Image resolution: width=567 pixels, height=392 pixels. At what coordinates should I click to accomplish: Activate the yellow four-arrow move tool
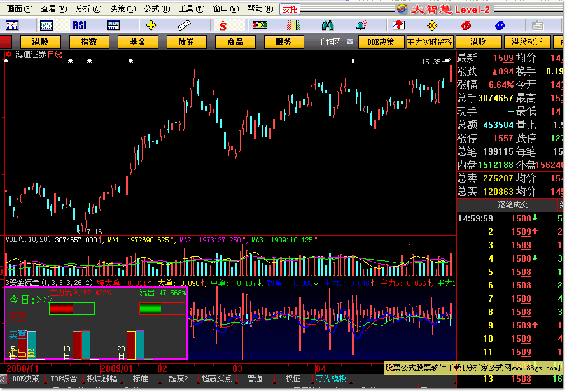[x=151, y=25]
